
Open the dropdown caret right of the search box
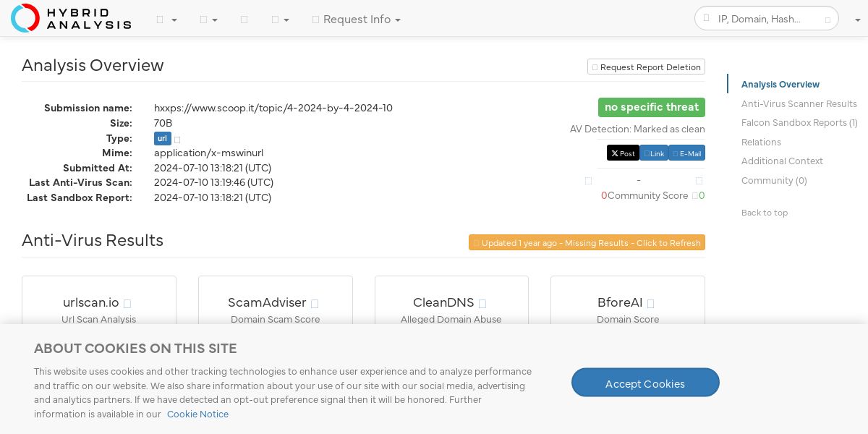[857, 20]
